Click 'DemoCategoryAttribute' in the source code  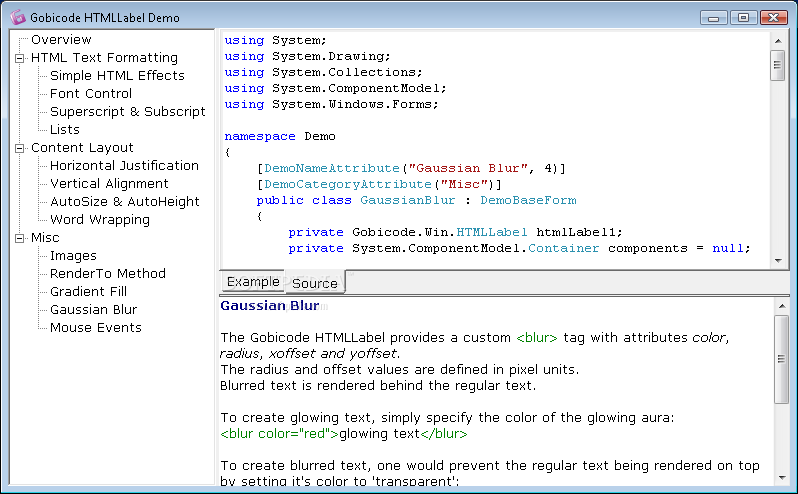[x=348, y=184]
